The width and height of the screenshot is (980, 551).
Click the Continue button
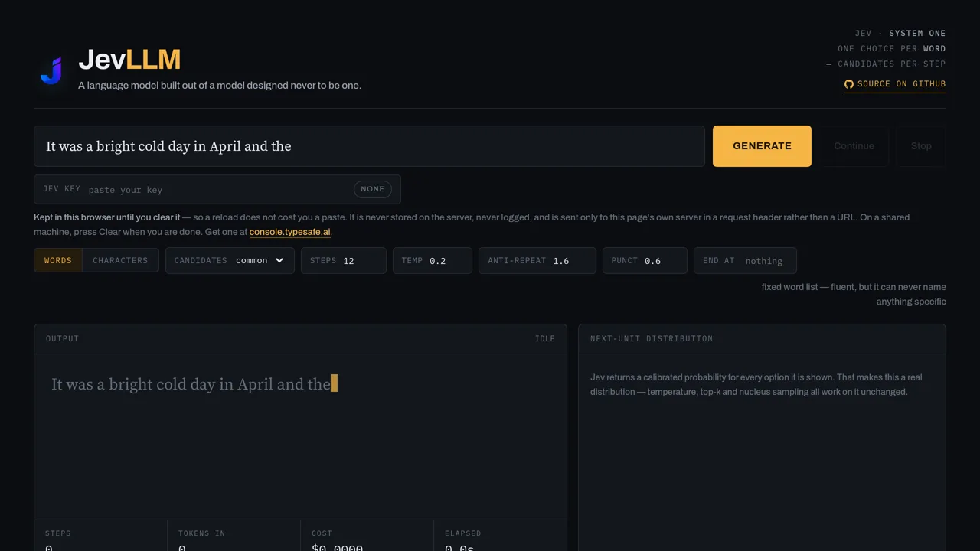click(x=854, y=146)
